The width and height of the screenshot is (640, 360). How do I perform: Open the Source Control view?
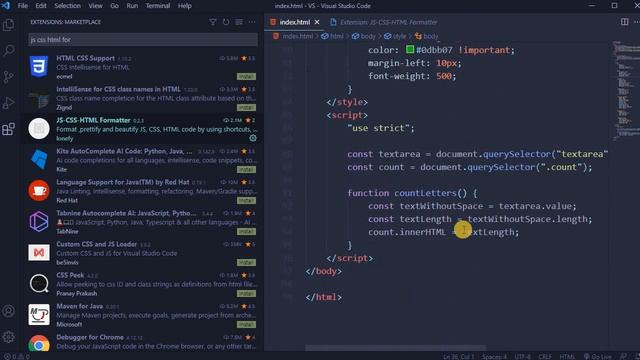[9, 77]
